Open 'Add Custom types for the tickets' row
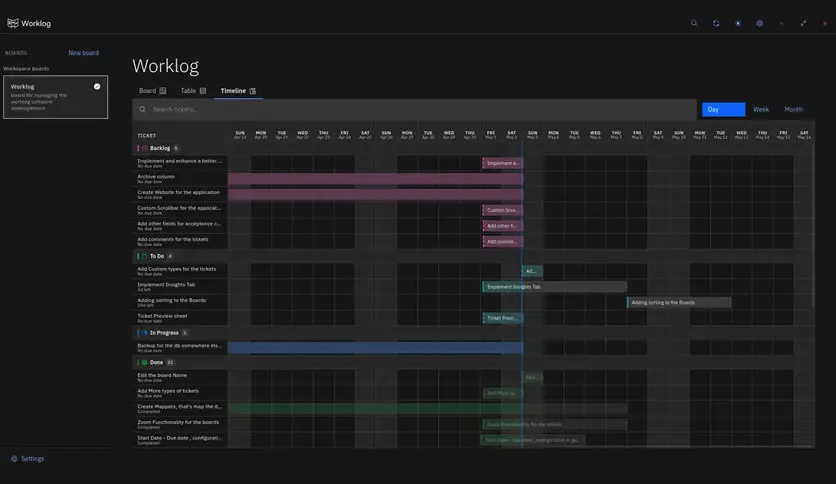 pos(180,271)
